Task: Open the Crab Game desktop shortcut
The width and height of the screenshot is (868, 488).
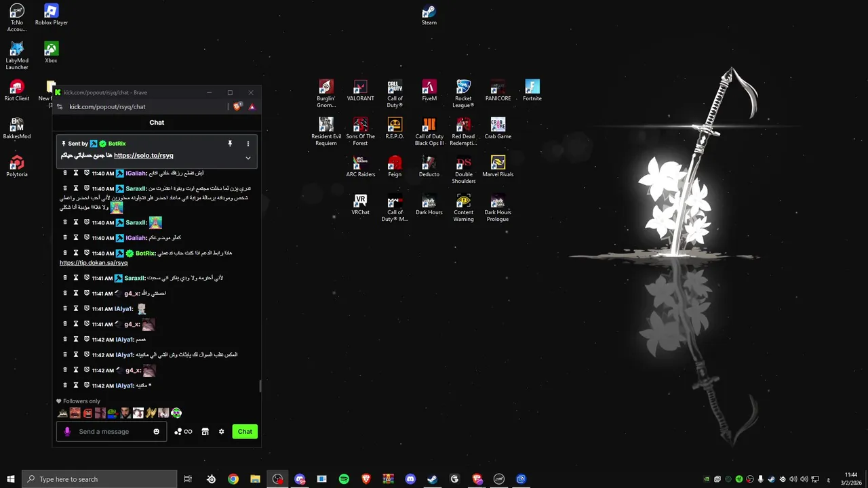Action: tap(498, 129)
